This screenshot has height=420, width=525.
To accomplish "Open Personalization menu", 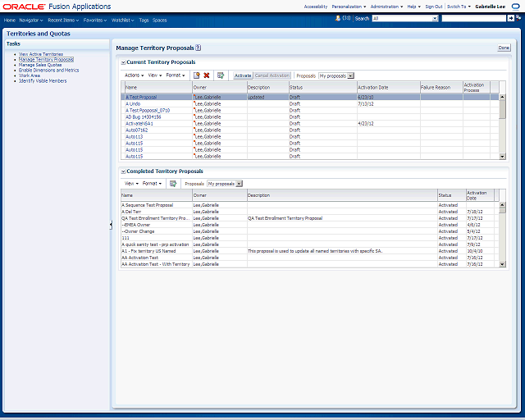I will [x=349, y=7].
